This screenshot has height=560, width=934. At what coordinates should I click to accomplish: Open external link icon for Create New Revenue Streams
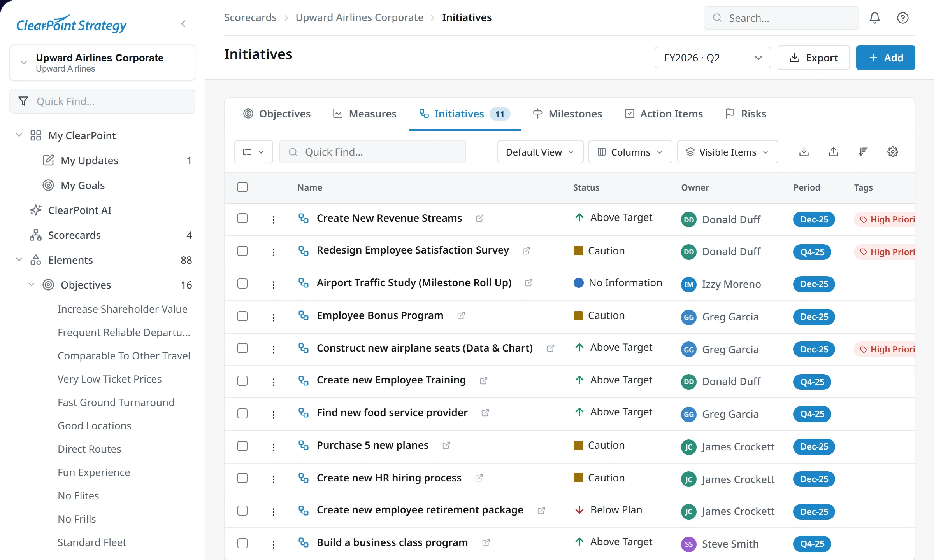(479, 218)
